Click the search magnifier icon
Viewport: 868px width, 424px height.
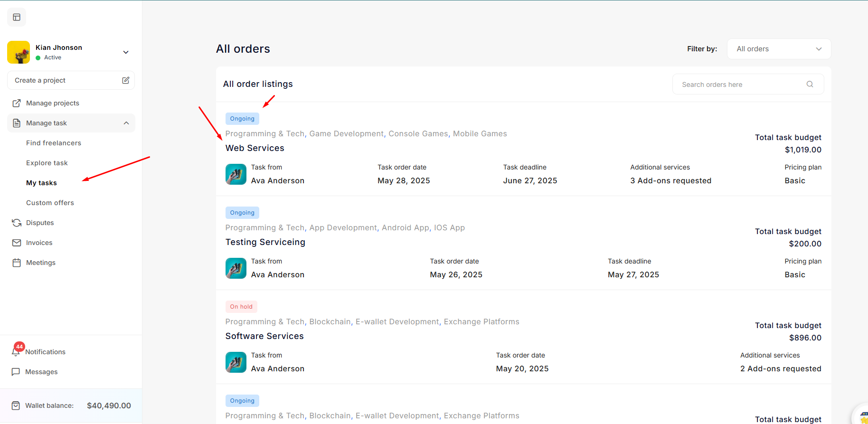(x=810, y=84)
